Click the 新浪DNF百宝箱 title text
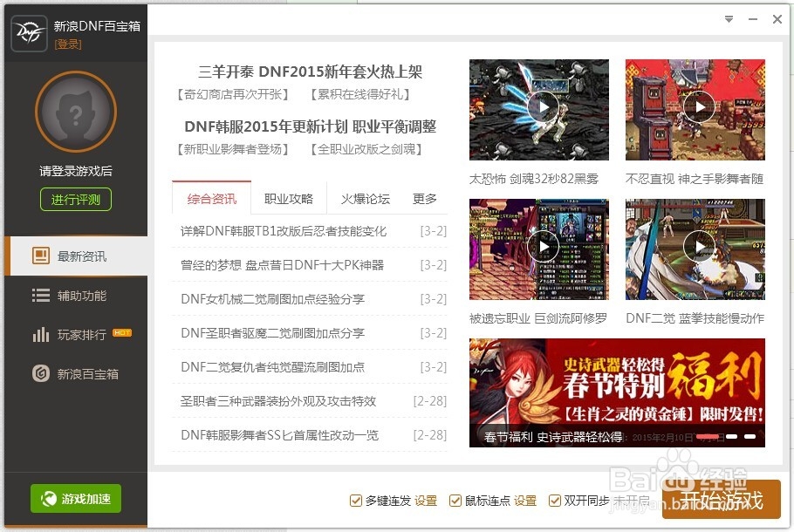 tap(97, 26)
